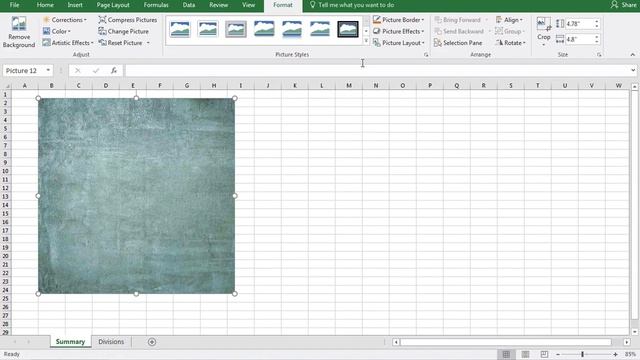Click Compress Pictures

click(128, 20)
